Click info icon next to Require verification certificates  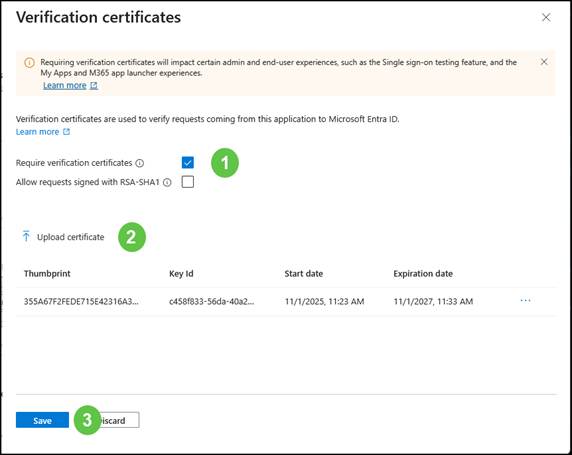[140, 163]
